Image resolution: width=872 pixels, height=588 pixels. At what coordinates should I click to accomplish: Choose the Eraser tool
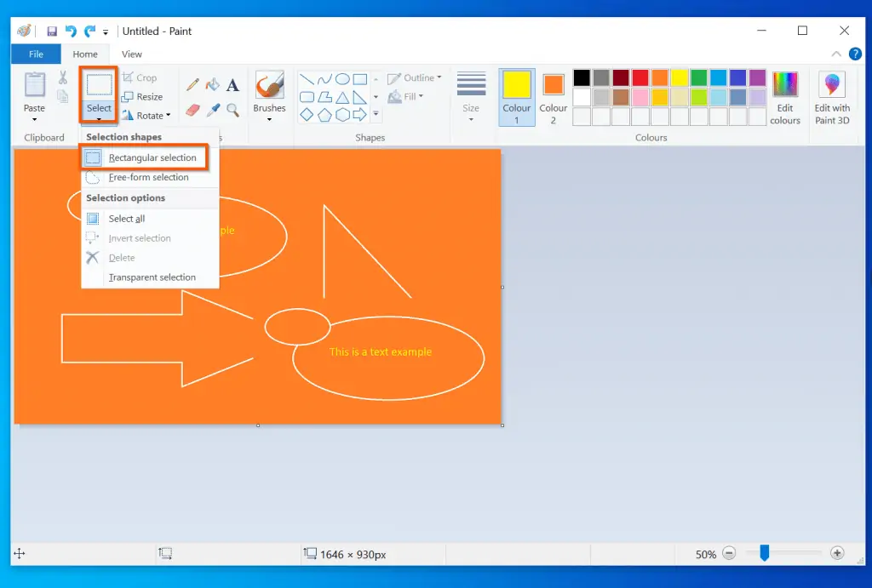point(192,110)
